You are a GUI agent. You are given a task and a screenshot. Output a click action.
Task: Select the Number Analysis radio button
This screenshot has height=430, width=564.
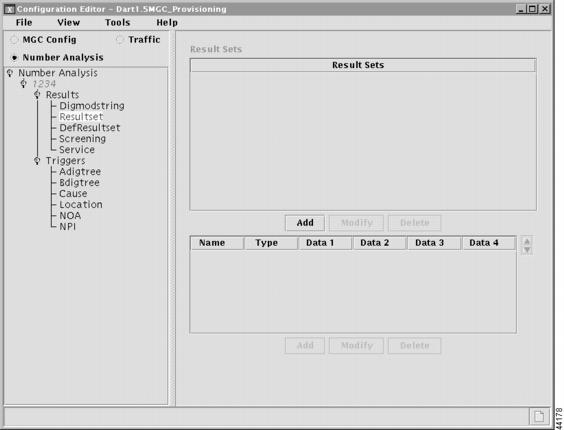14,58
